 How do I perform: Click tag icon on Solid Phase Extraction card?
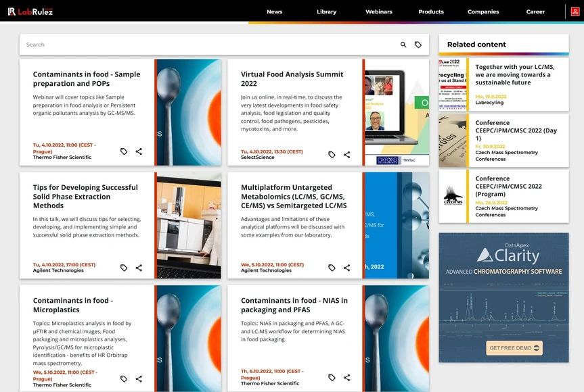(x=124, y=268)
